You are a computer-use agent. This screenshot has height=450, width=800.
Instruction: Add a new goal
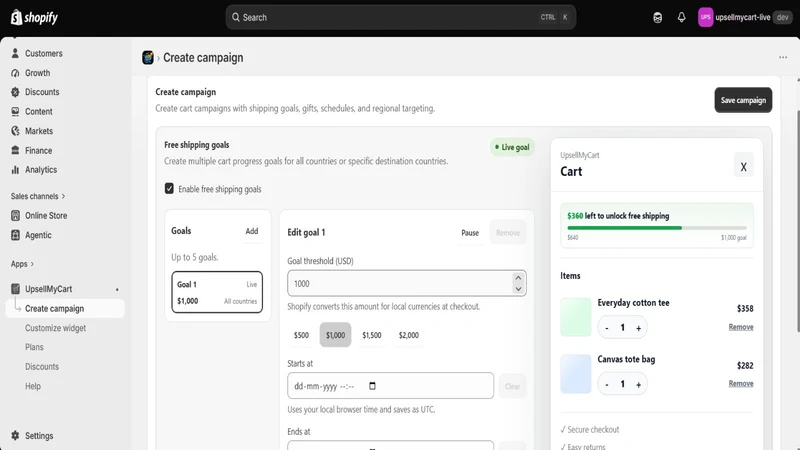252,231
